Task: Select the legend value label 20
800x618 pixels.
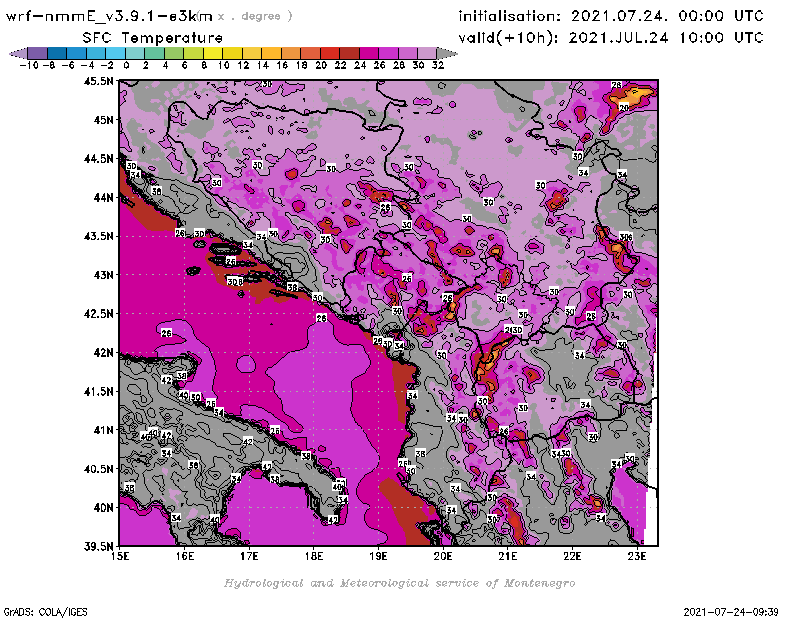Action: pos(321,65)
